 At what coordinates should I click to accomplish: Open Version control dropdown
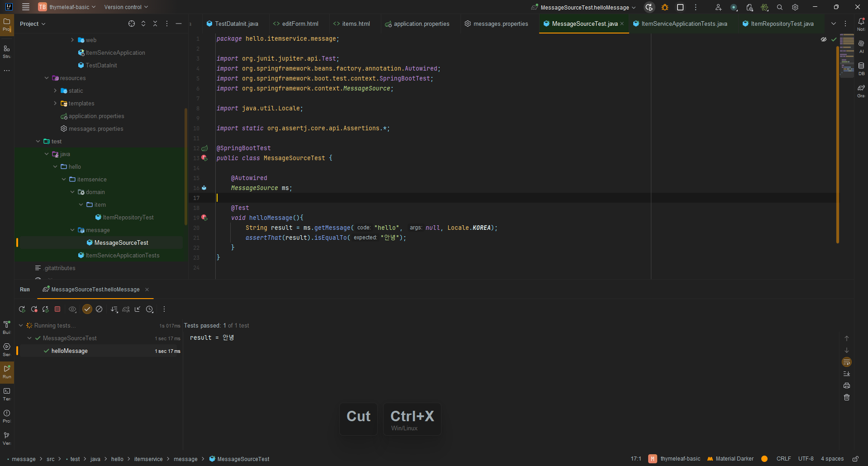[x=126, y=7]
